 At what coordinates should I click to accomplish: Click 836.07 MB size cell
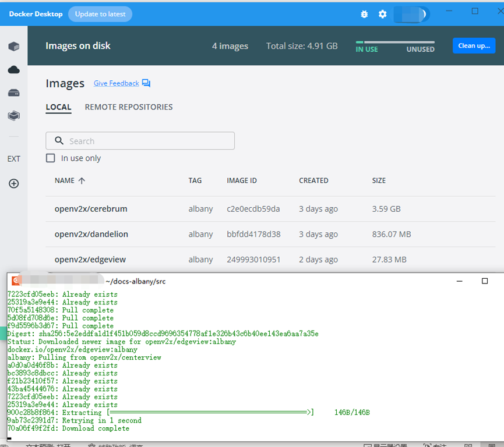392,234
